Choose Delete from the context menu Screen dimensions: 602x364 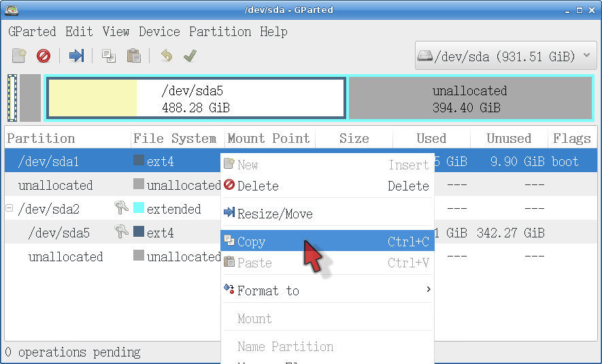(258, 186)
